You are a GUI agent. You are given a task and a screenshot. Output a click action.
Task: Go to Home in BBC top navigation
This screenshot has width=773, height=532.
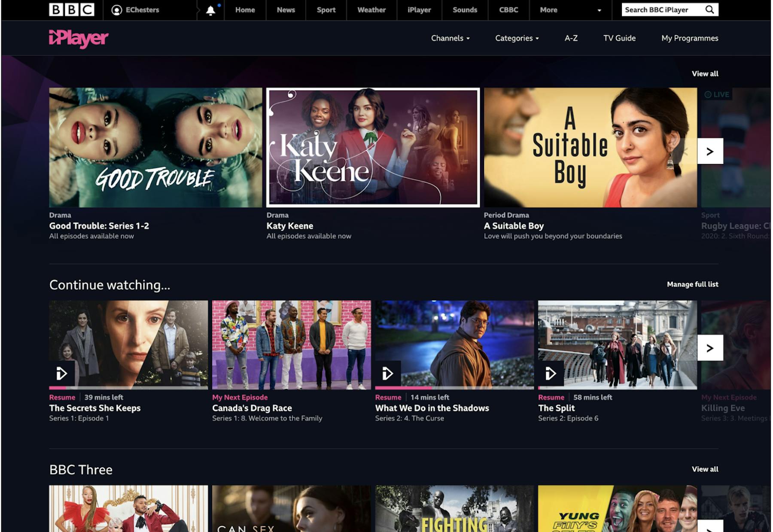point(245,10)
